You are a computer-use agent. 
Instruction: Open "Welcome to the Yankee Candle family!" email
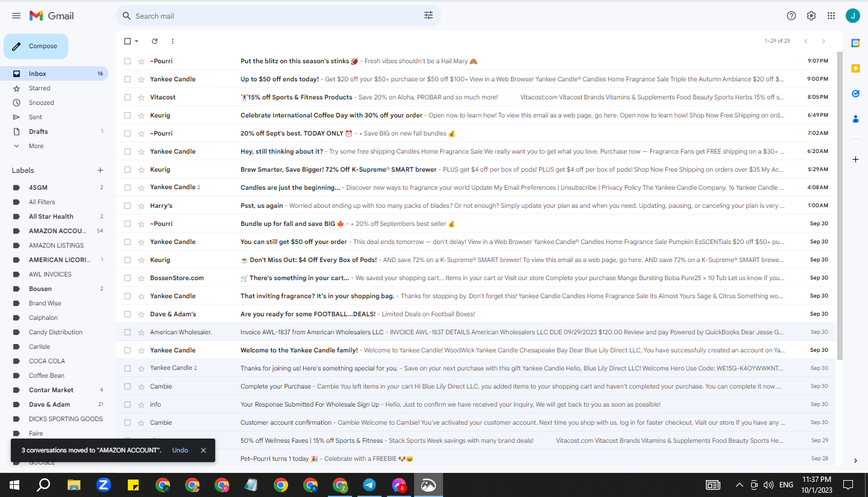click(476, 350)
